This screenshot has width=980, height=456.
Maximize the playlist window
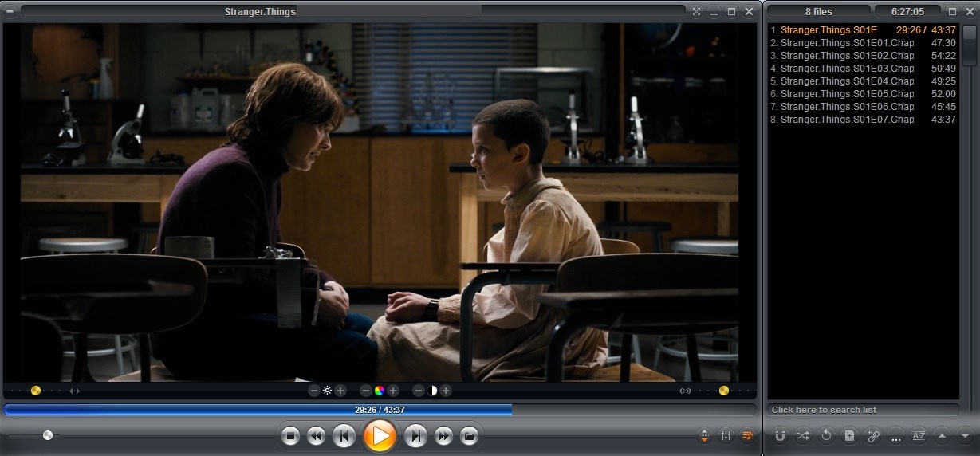[x=952, y=11]
